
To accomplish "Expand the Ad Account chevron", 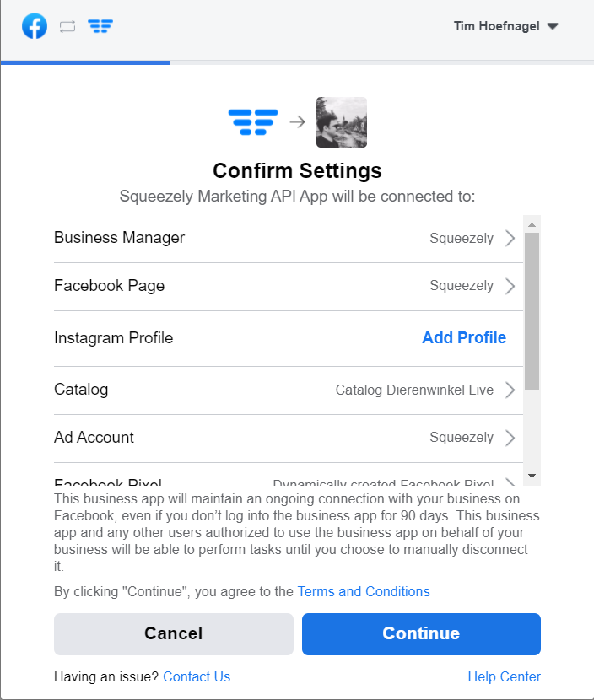I will [x=510, y=438].
